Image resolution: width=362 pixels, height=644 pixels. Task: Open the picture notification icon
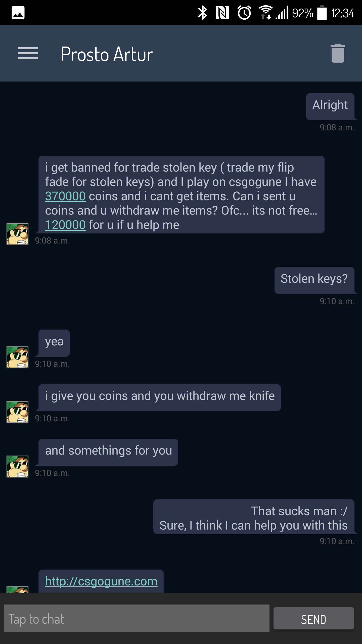click(18, 13)
